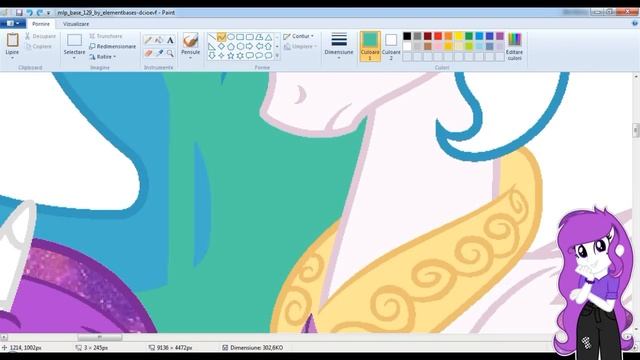
Task: Choose the Four-point star shape
Action: [x=221, y=56]
